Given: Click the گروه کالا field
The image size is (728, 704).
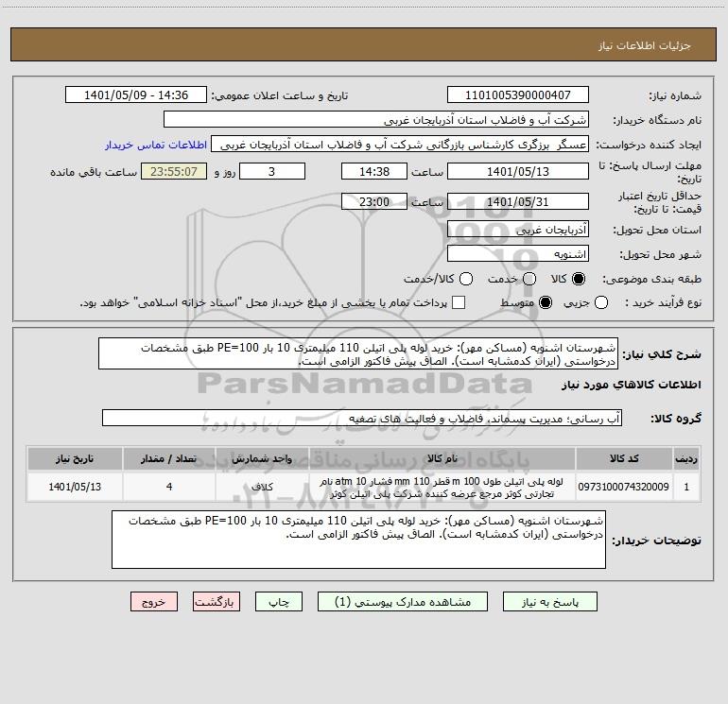Looking at the screenshot, I should 362,418.
